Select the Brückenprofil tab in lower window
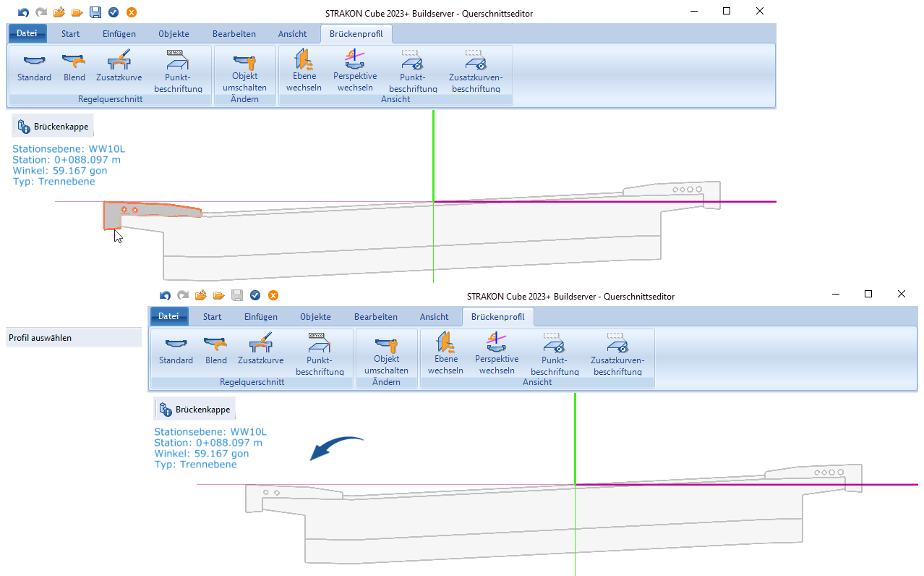Viewport: 924px width, 576px height. click(498, 316)
